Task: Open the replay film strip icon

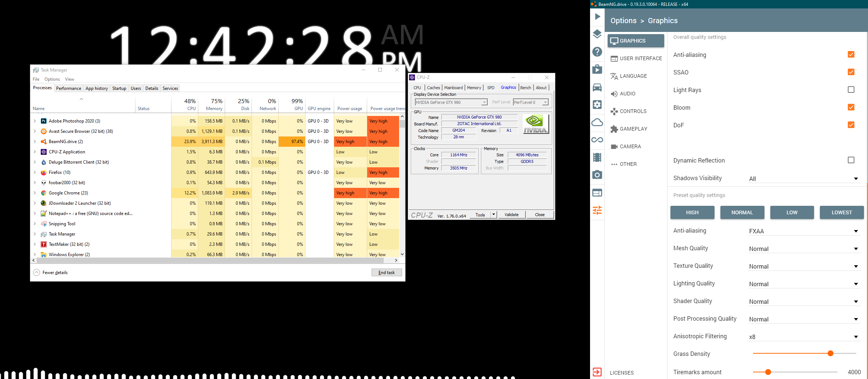Action: coord(597,157)
